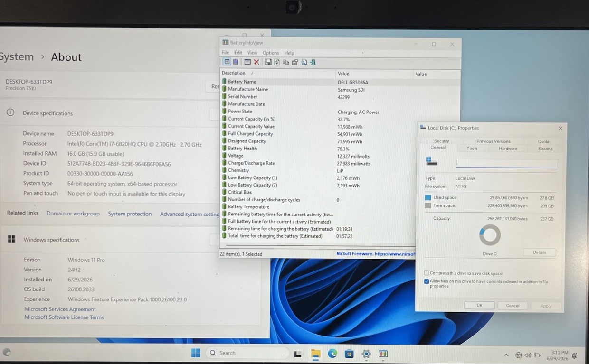Click the Details button under Drive C chart

539,252
